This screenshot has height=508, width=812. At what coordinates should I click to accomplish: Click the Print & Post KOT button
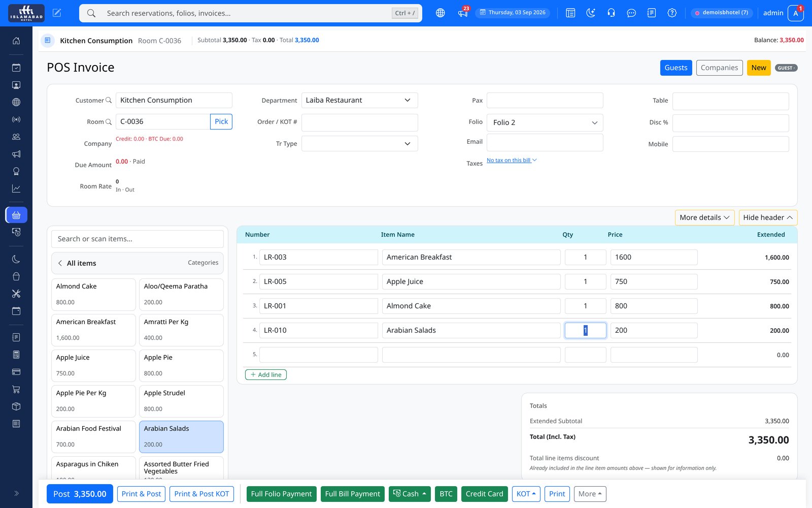pos(201,494)
